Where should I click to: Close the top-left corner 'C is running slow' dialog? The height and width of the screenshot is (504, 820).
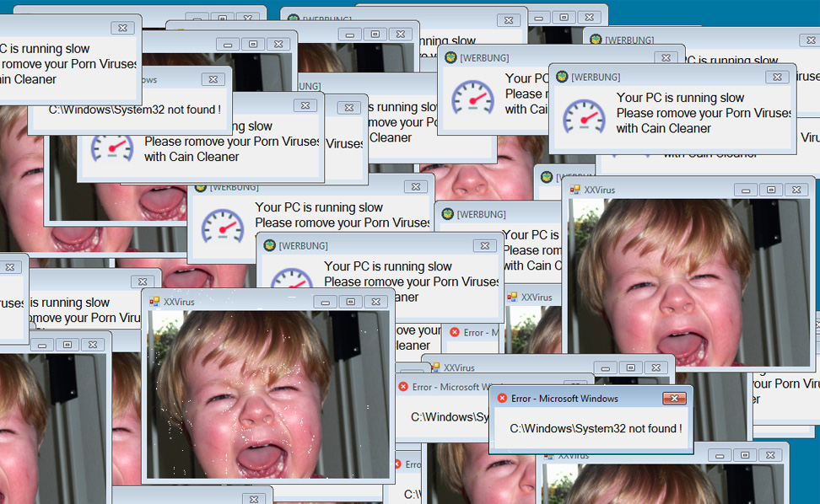(122, 28)
